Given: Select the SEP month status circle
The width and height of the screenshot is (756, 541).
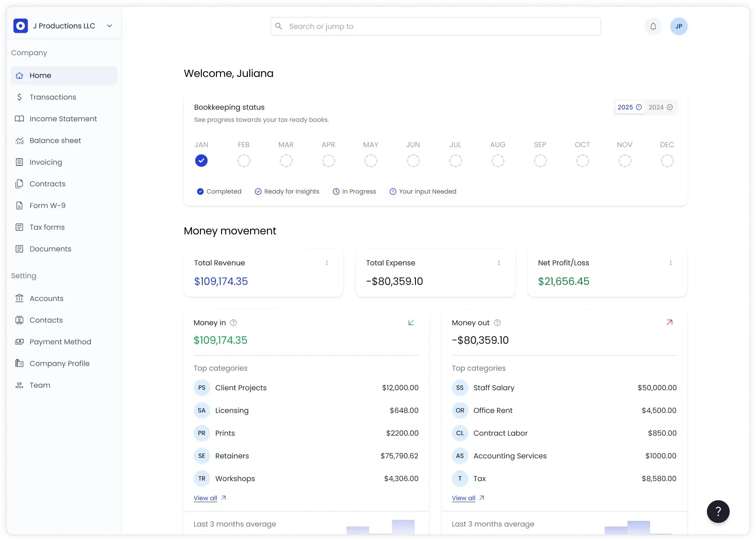Looking at the screenshot, I should coord(540,161).
